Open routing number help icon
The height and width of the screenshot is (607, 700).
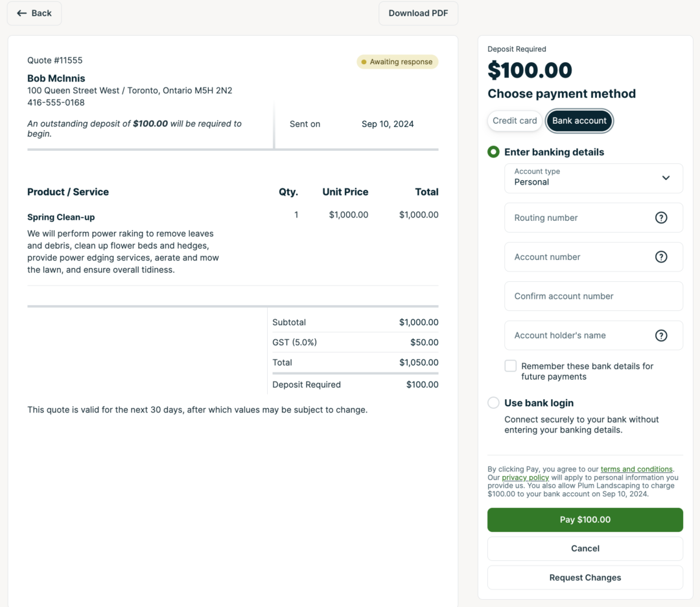[661, 218]
